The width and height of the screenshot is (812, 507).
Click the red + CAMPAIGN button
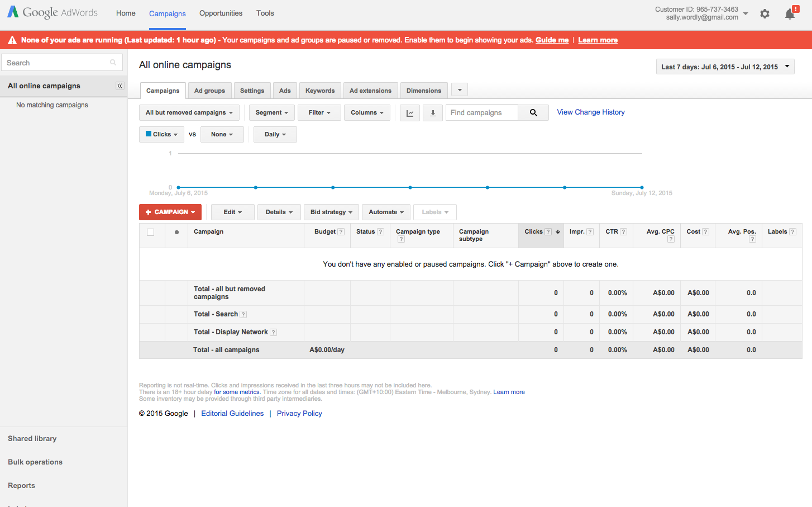(170, 212)
